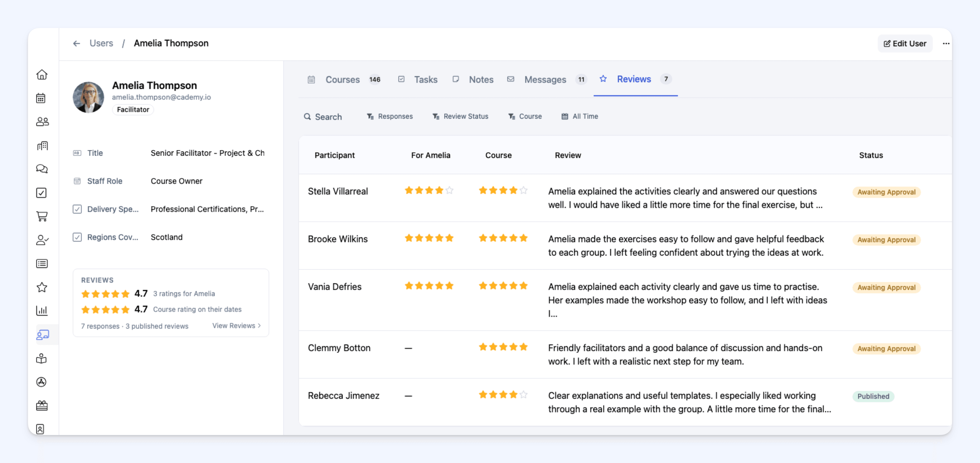Open the bar chart reports icon in the sidebar
Screen dimensions: 980x463
[42, 311]
